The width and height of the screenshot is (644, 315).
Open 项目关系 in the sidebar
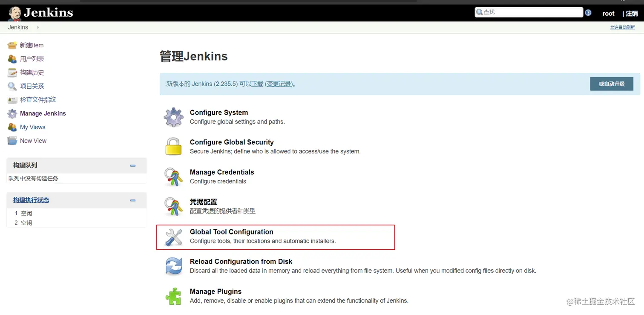(x=32, y=86)
